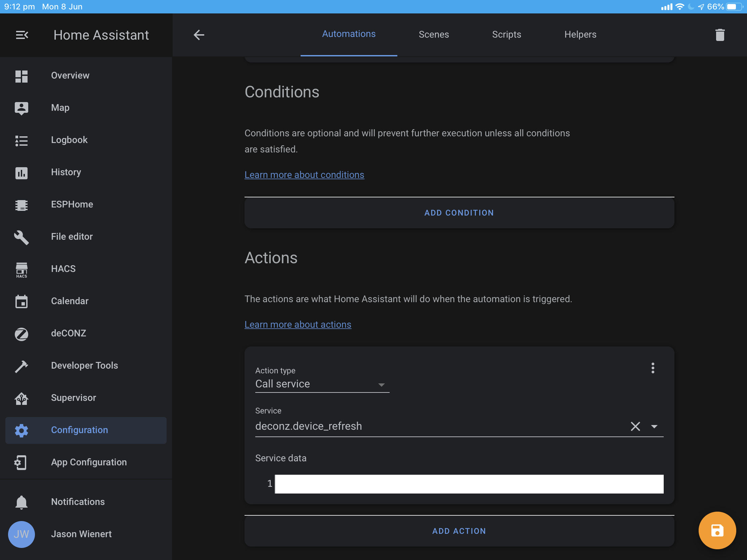Open Learn more about actions link

point(298,324)
